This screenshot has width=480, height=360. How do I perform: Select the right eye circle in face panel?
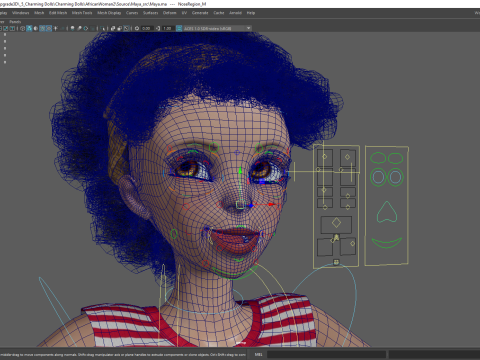point(395,177)
